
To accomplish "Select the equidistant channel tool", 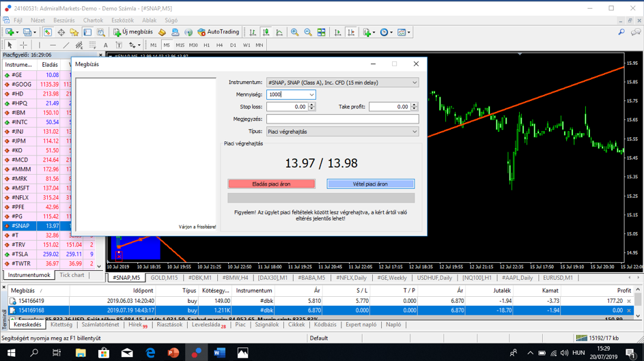I will [79, 45].
